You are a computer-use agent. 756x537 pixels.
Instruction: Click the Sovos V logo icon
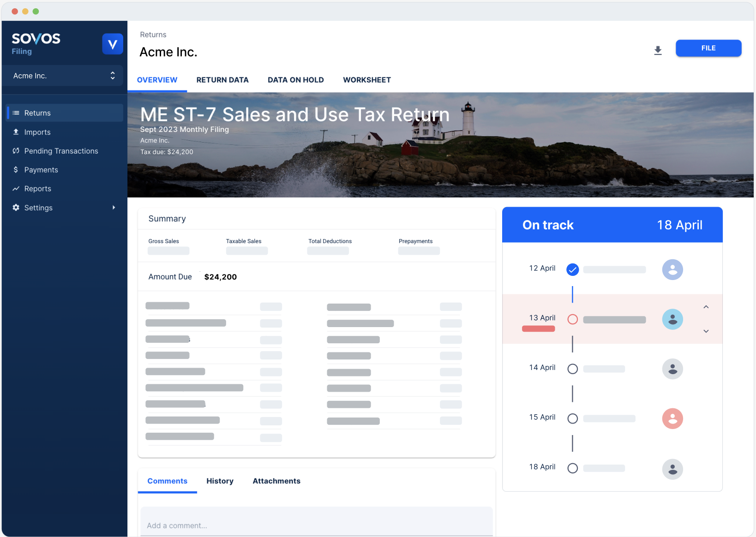tap(112, 44)
